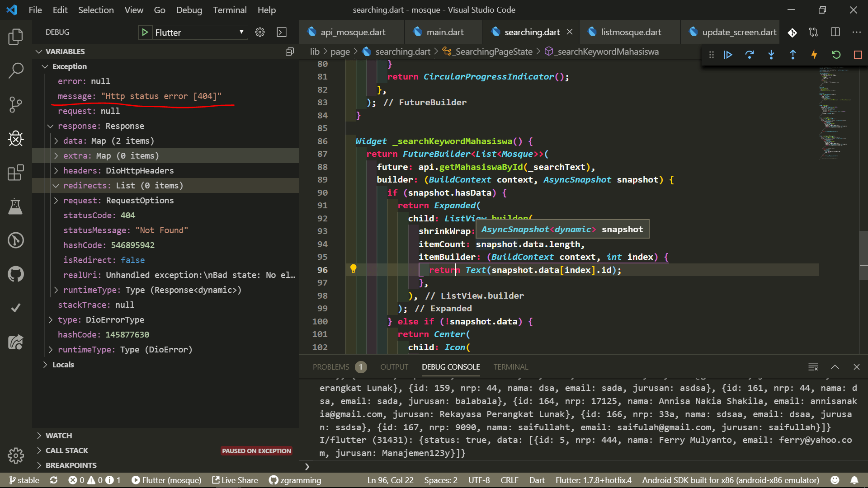Click the Hot Reload lightning icon
Viewport: 868px width, 488px height.
coord(814,55)
